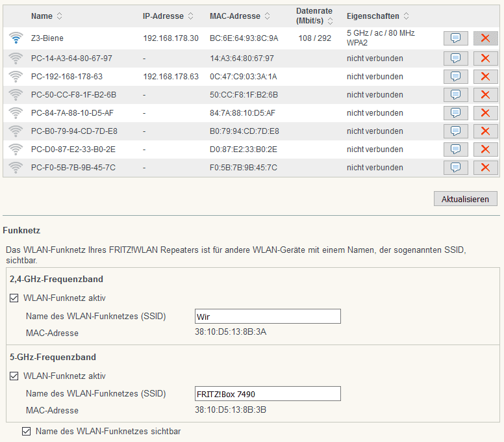Uncheck Name des WLAN-Funknetzes sichtbar
The width and height of the screenshot is (504, 442).
pos(27,432)
